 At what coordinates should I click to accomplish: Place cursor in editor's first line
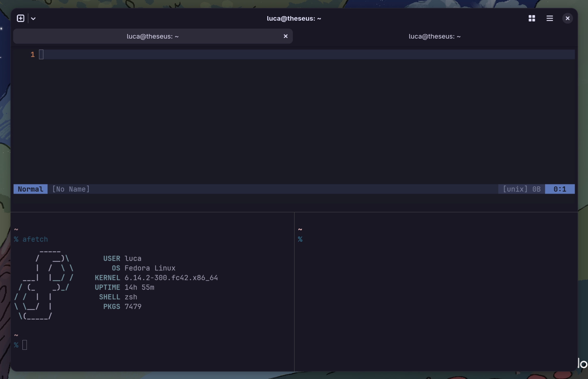click(307, 54)
